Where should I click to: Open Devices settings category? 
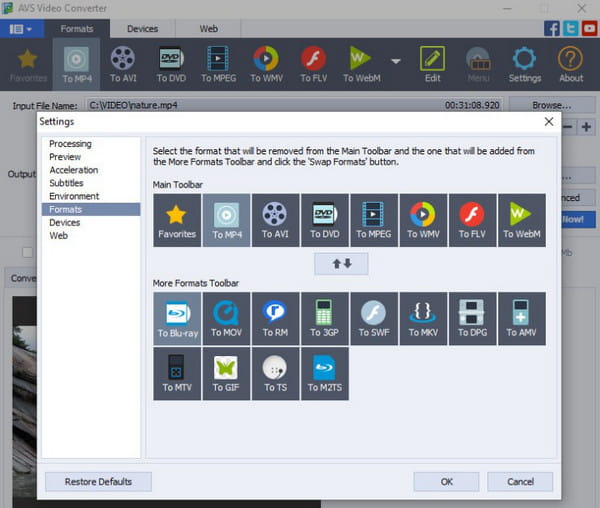(91, 223)
